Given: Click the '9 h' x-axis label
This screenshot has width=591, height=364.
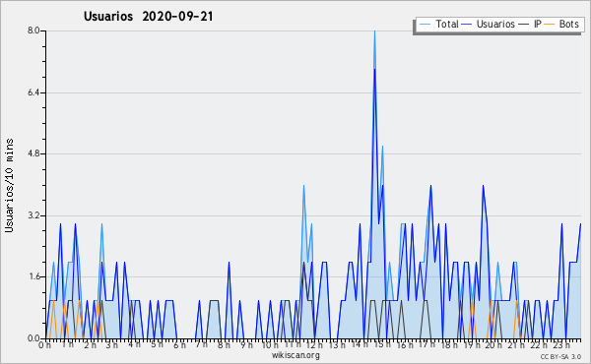Looking at the screenshot, I should pos(246,345).
